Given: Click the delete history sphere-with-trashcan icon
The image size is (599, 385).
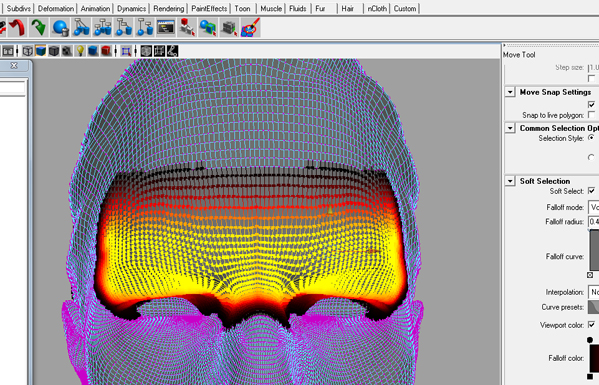Looking at the screenshot, I should (60, 28).
